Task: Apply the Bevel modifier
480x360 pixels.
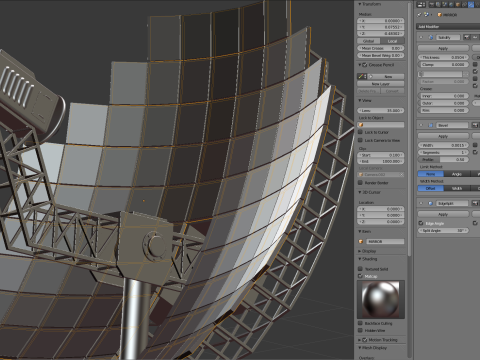Action: click(x=443, y=136)
